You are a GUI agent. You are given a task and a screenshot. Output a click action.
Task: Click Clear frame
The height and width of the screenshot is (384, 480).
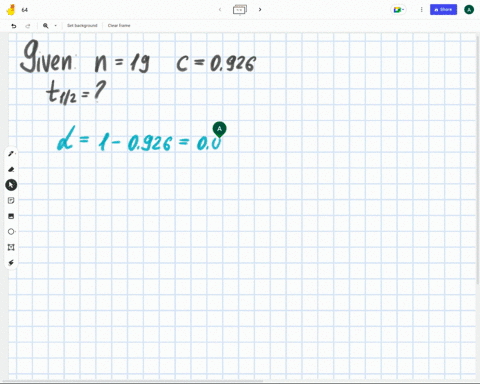(119, 26)
